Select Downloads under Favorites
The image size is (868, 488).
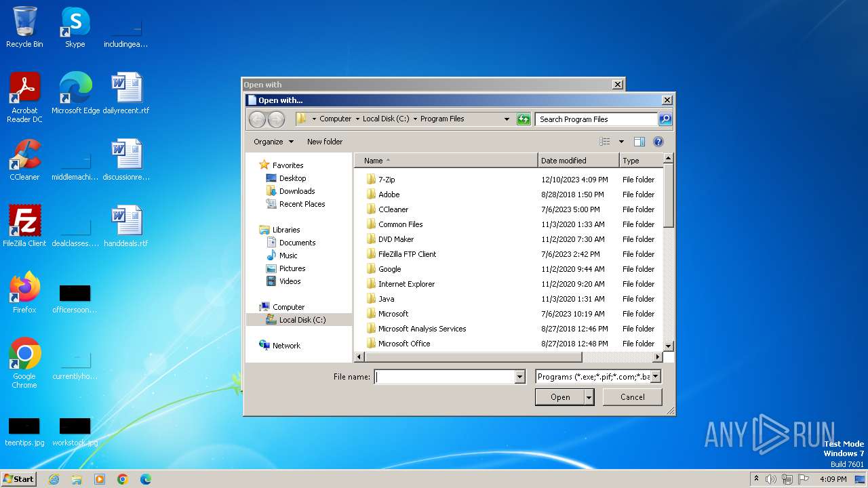297,190
